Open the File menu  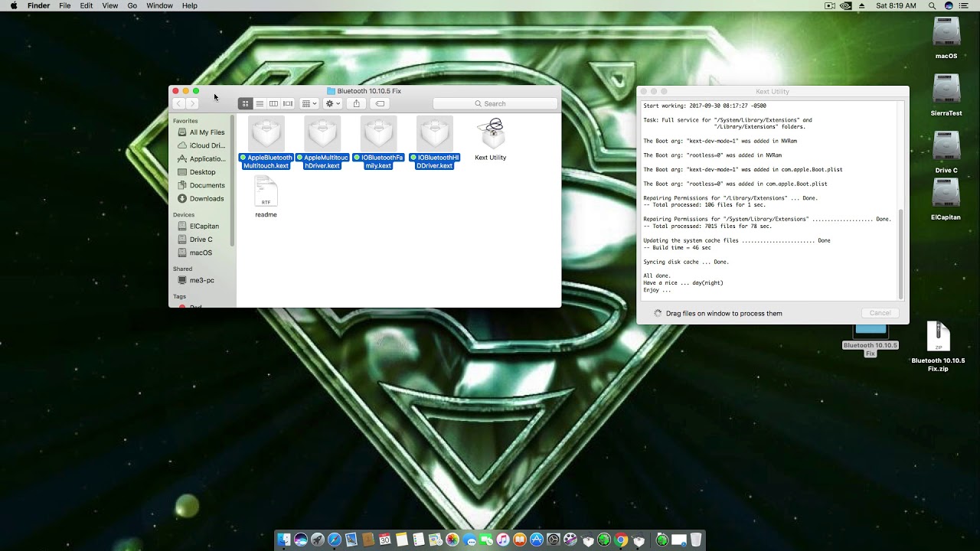(65, 5)
